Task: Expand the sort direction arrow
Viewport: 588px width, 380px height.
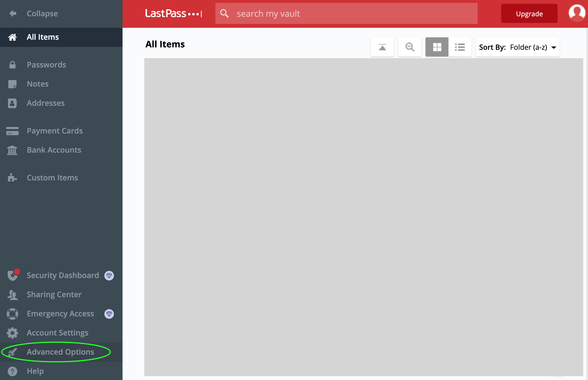Action: coord(554,48)
